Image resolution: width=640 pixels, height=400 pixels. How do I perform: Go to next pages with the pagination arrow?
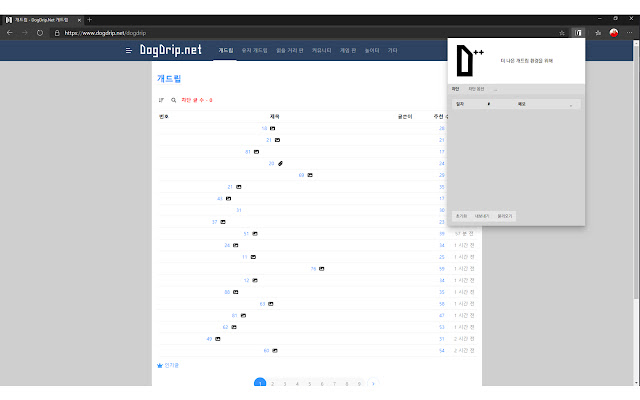point(373,384)
